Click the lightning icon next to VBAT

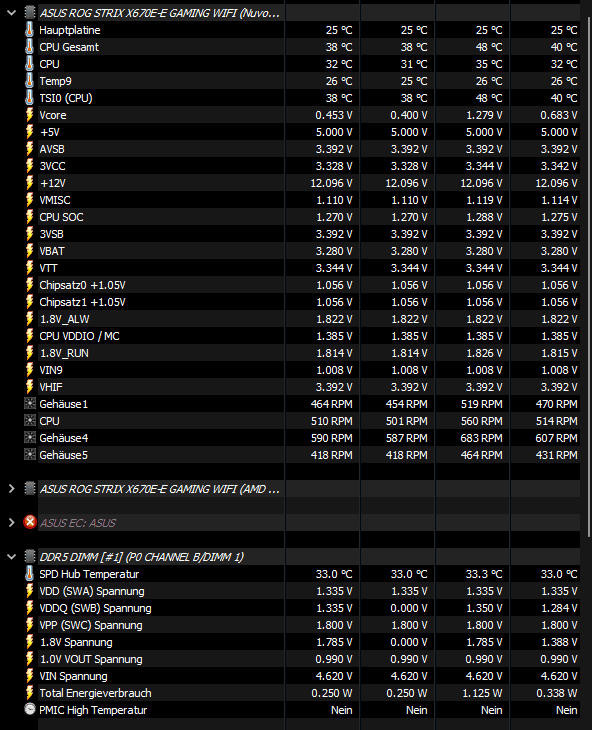(29, 251)
